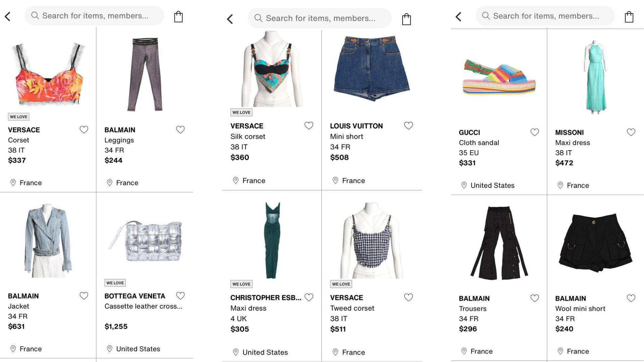Screen dimensions: 644x362
Task: Like the Louis Vuitton Mini short
Action: point(408,126)
